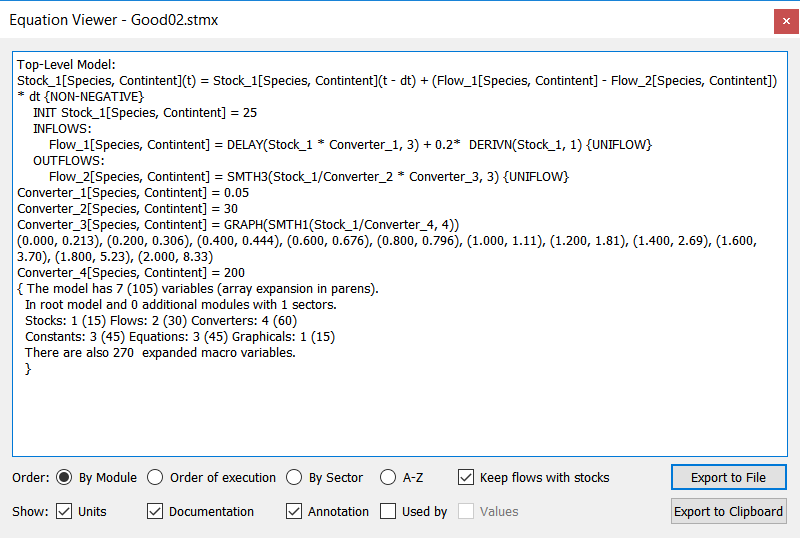800x538 pixels.
Task: Click the Export to Clipboard button
Action: pyautogui.click(x=729, y=511)
